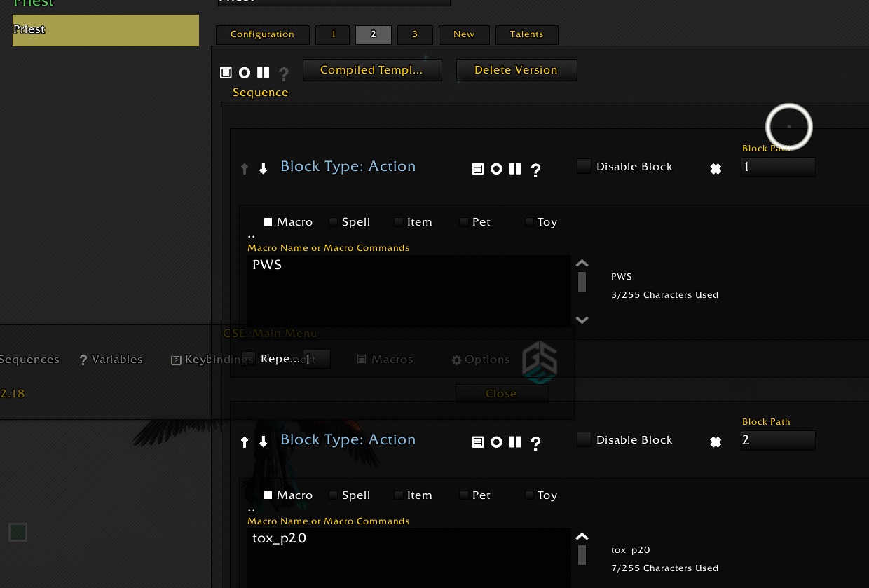Select Pet type for the PWS block
Screen dimensions: 869x588
tap(464, 222)
